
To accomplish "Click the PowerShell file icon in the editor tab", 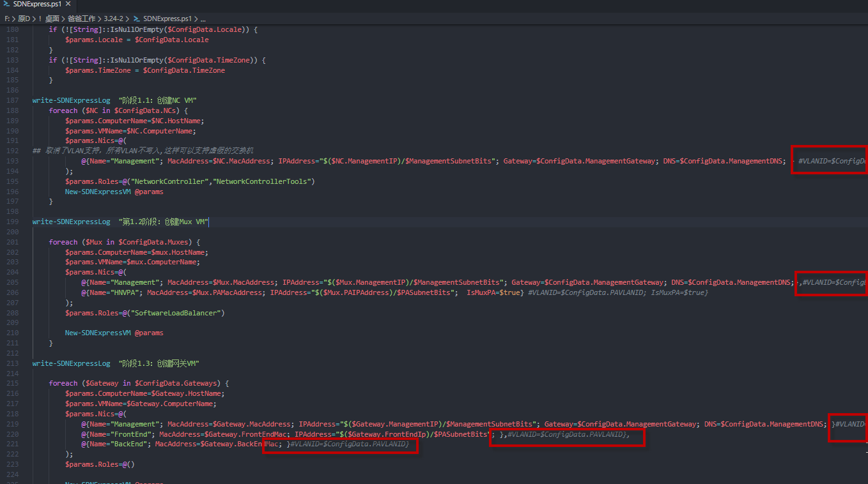I will click(x=6, y=4).
